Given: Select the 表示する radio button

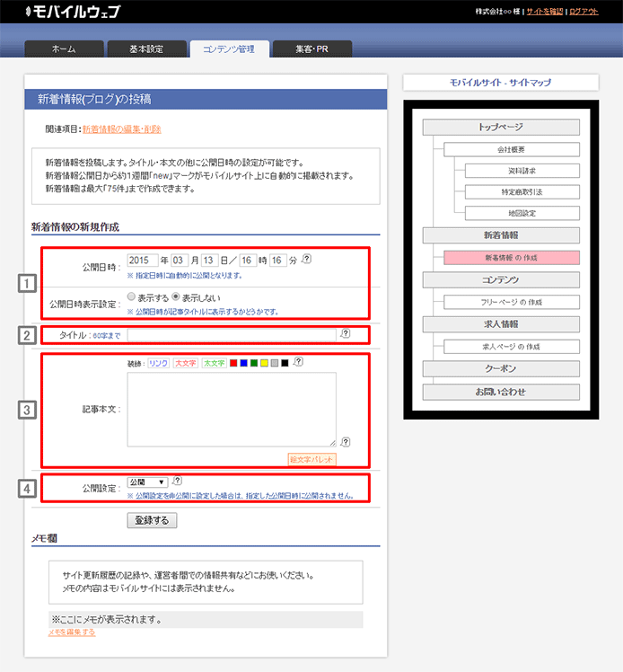Looking at the screenshot, I should pos(132,296).
